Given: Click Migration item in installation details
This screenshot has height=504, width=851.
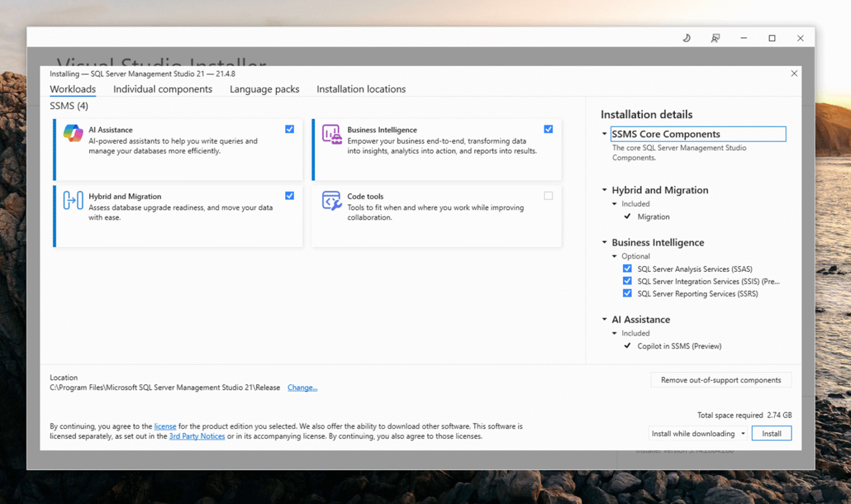Looking at the screenshot, I should 654,217.
